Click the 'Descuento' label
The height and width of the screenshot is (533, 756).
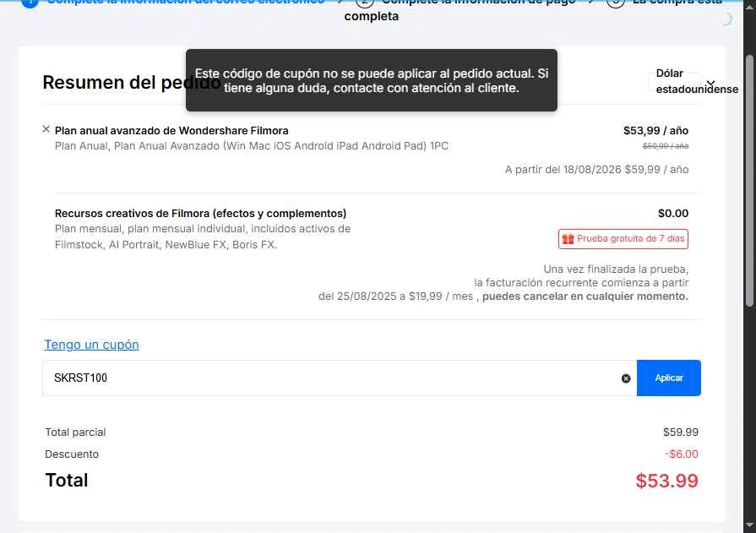pos(72,454)
